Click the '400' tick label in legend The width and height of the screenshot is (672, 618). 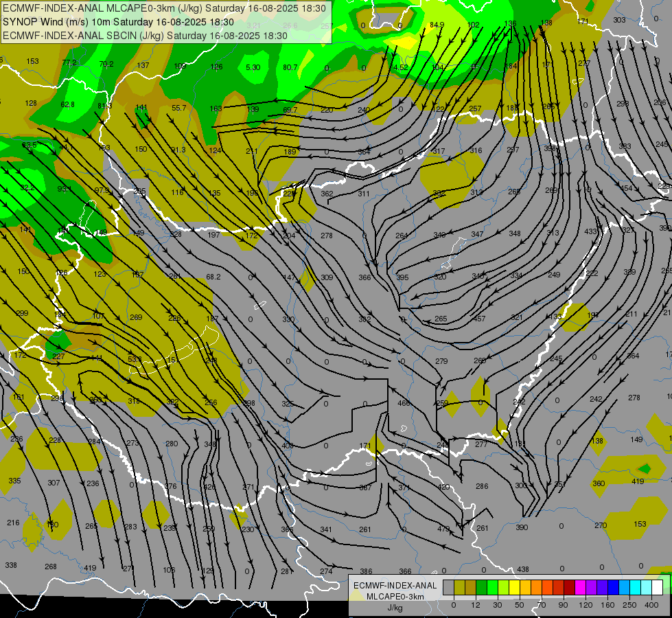click(651, 605)
